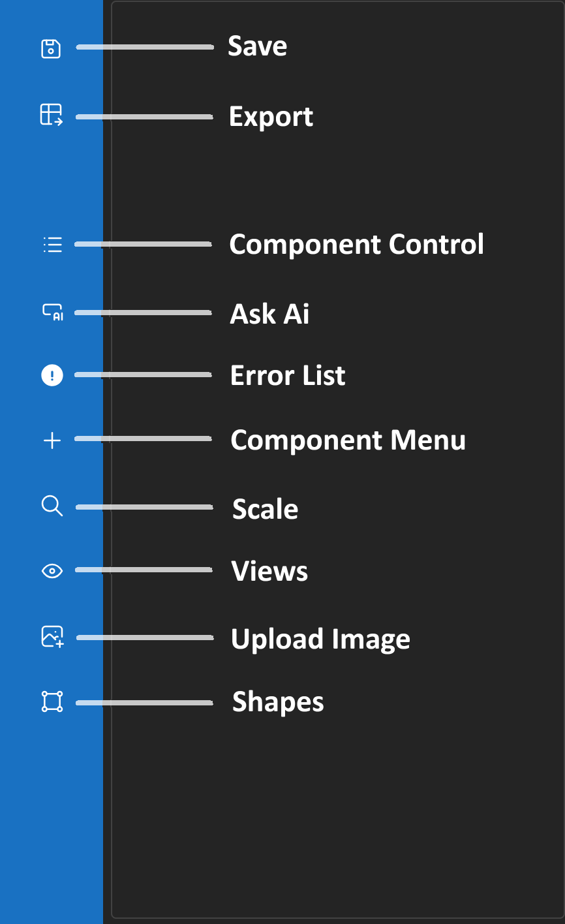Toggle the Views eye icon
565x924 pixels.
52,570
